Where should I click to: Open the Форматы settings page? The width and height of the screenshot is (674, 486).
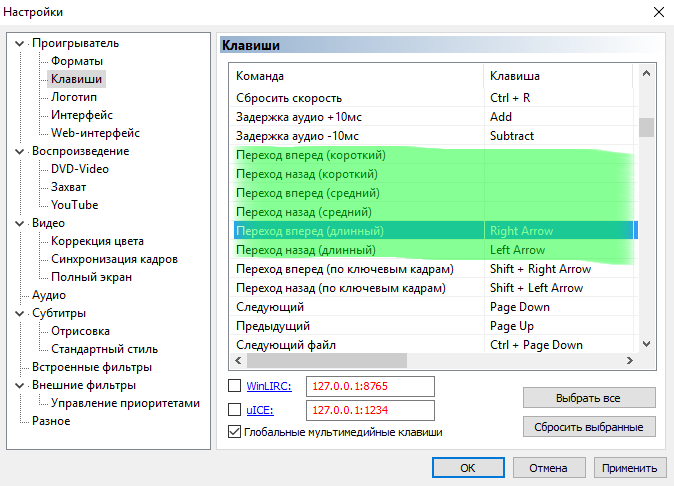point(77,61)
